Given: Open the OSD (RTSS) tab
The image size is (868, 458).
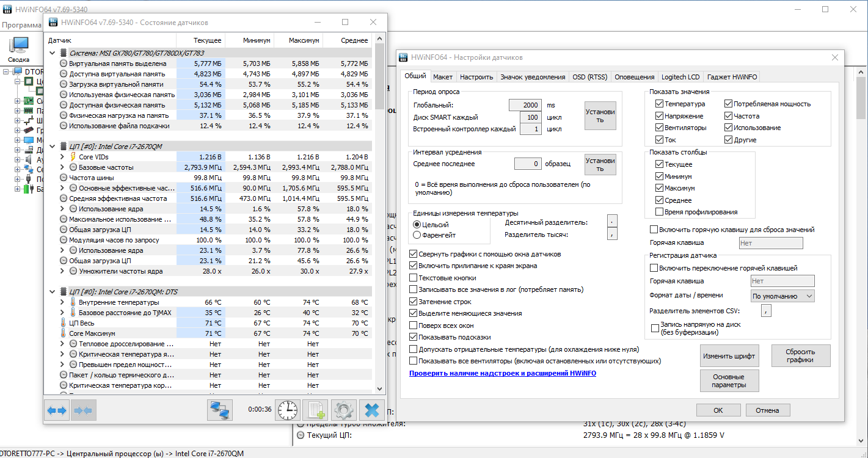Looking at the screenshot, I should (589, 77).
